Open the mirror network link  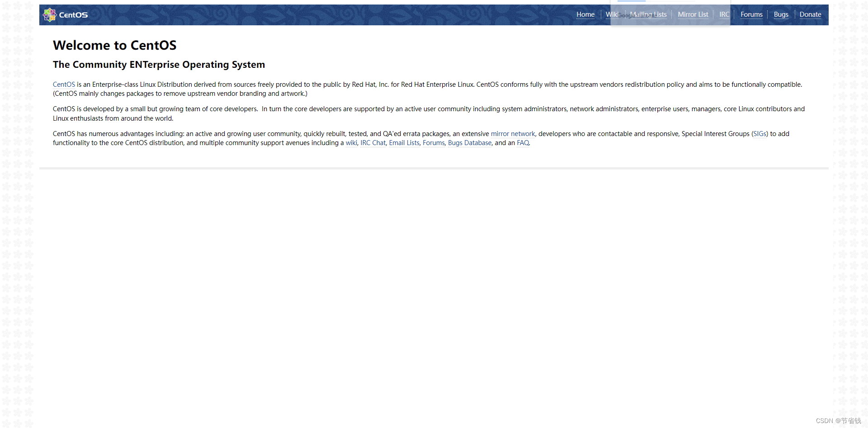[513, 134]
